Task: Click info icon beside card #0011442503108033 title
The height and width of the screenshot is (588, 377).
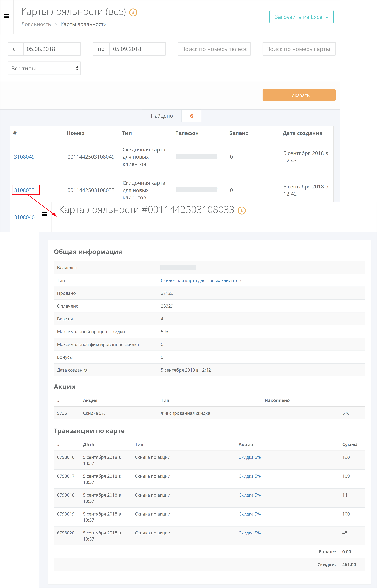Action: (242, 210)
